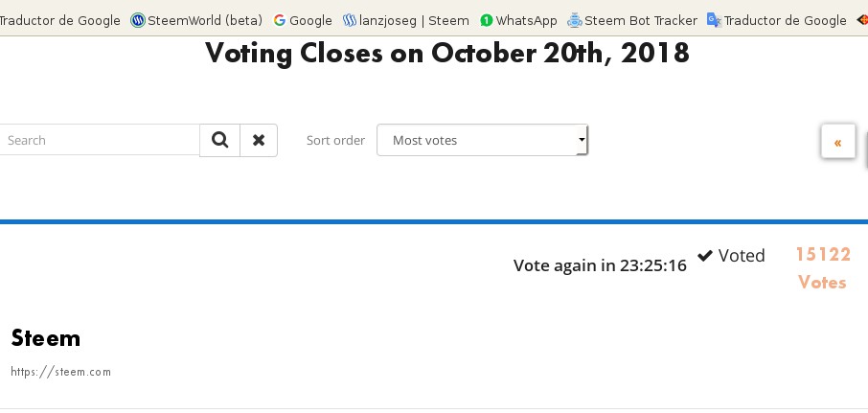Click the 15122 Votes count
This screenshot has height=413, width=868.
[x=823, y=268]
